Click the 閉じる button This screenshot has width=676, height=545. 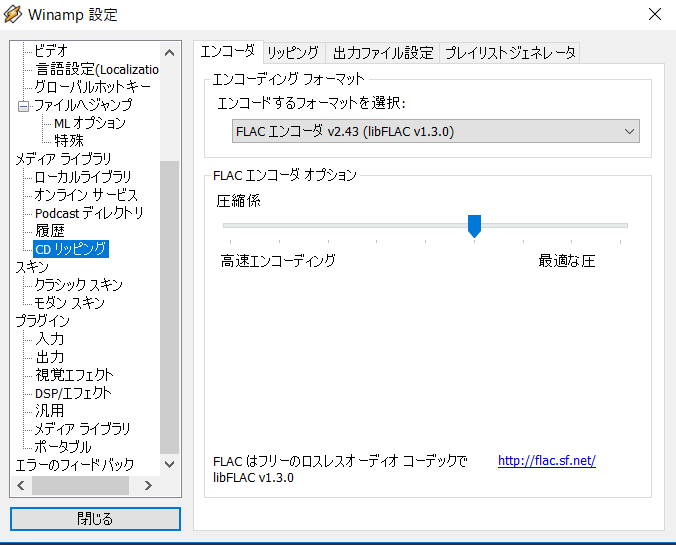[x=95, y=519]
